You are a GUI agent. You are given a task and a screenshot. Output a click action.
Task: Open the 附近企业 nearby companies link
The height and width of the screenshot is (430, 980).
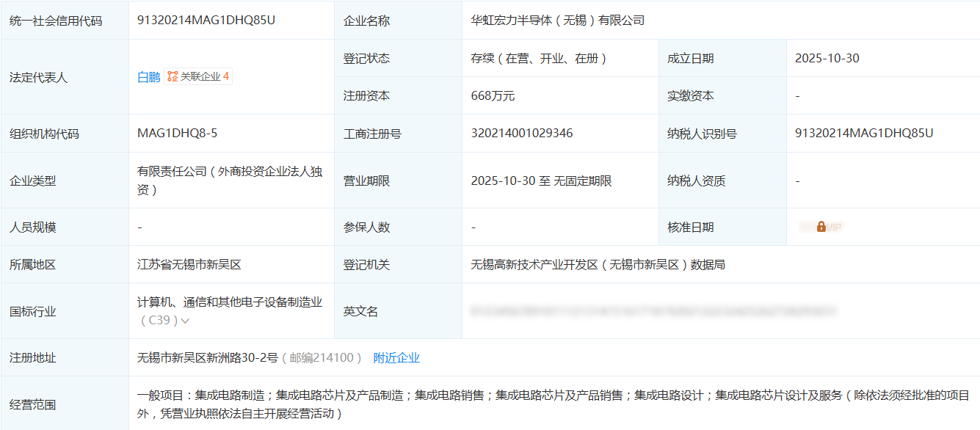396,357
